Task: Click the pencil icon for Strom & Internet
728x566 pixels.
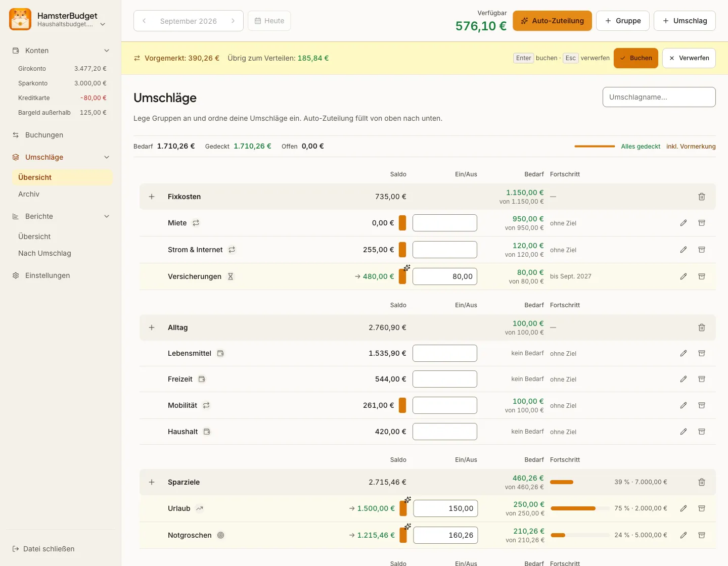Action: coord(684,250)
